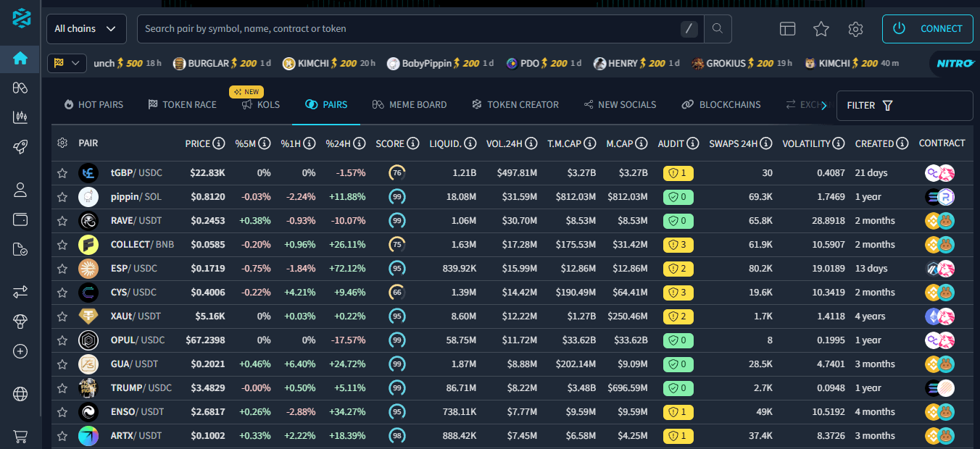Open the layout panel icon in header

(x=787, y=29)
